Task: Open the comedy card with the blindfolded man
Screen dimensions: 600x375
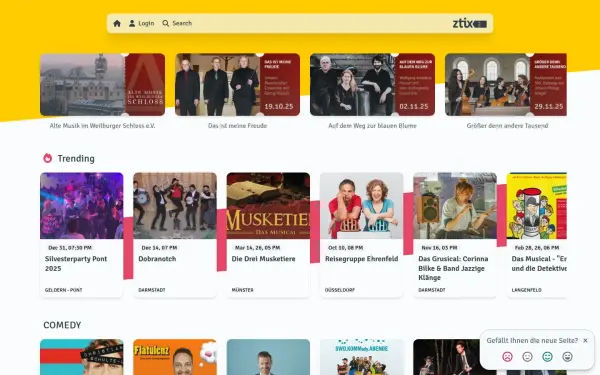Action: 82,357
